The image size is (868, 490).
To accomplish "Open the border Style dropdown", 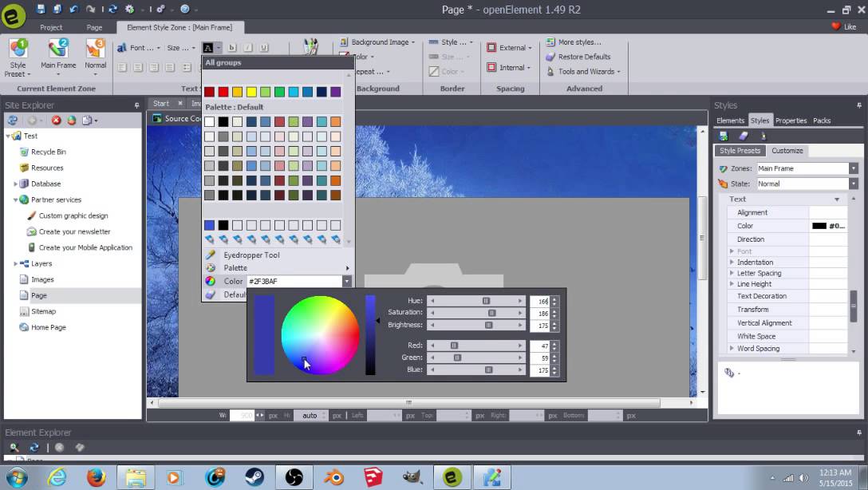I will click(452, 42).
